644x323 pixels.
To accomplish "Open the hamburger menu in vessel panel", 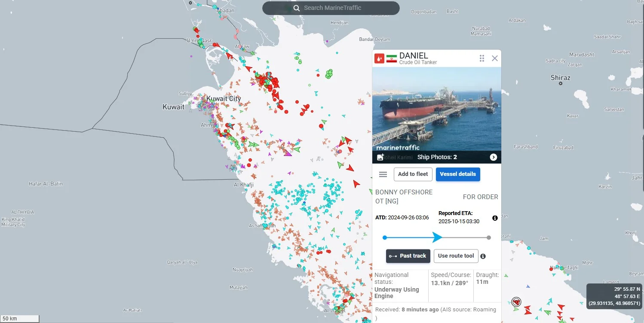I will click(383, 174).
